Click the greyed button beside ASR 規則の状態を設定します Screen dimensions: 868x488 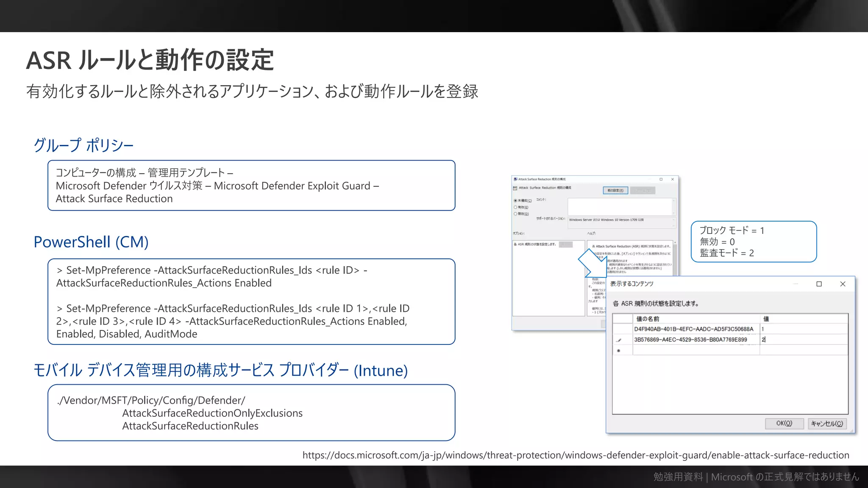click(x=566, y=244)
